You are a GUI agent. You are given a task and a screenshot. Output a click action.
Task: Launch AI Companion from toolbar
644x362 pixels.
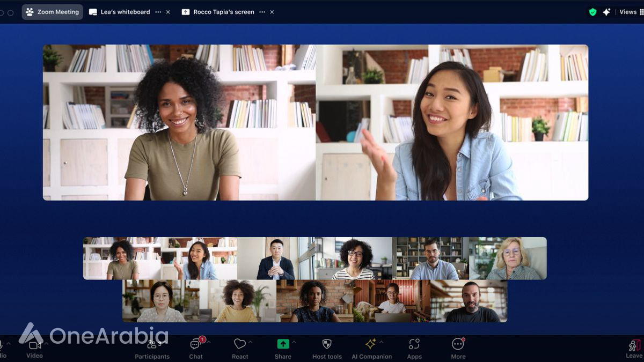[x=370, y=344]
